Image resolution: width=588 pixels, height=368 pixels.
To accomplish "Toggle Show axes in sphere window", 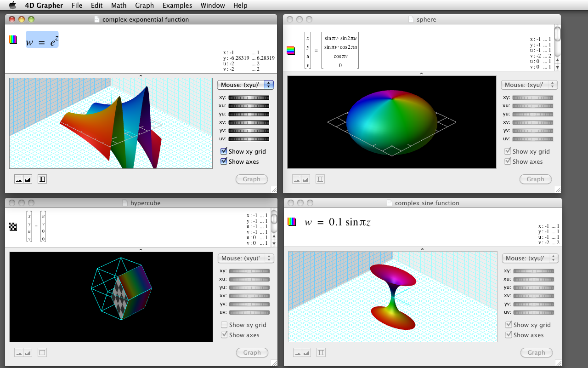I will click(508, 161).
